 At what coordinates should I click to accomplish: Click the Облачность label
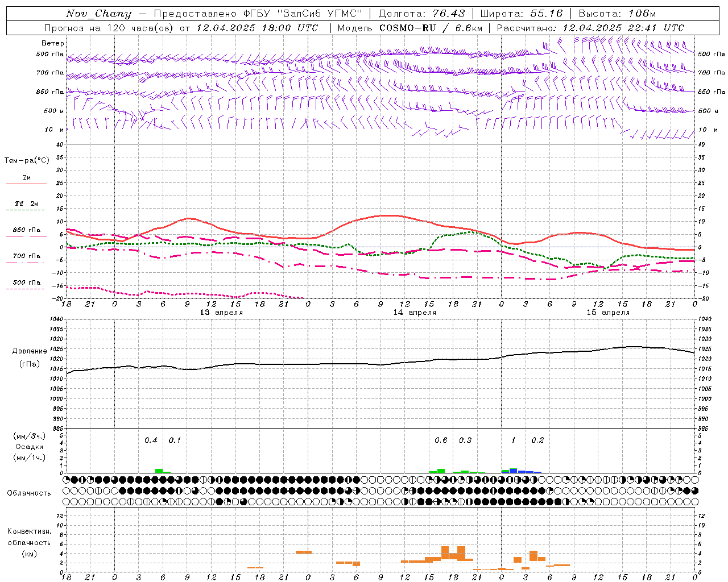click(x=29, y=493)
